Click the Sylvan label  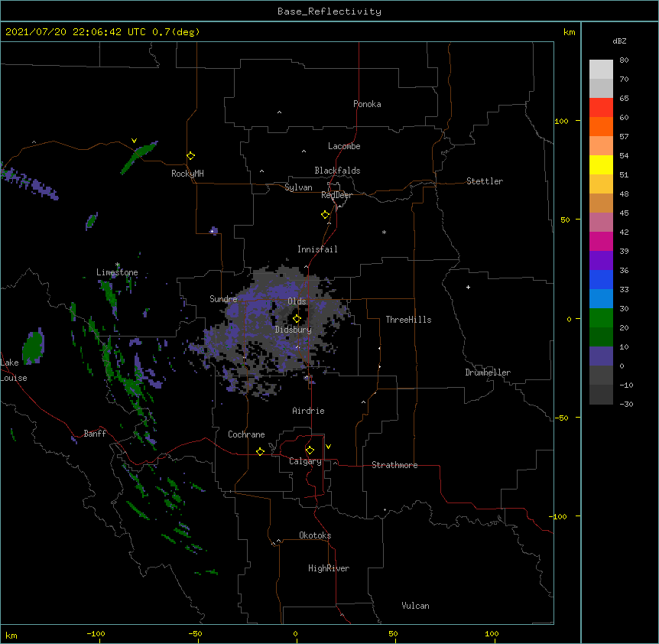coord(298,187)
